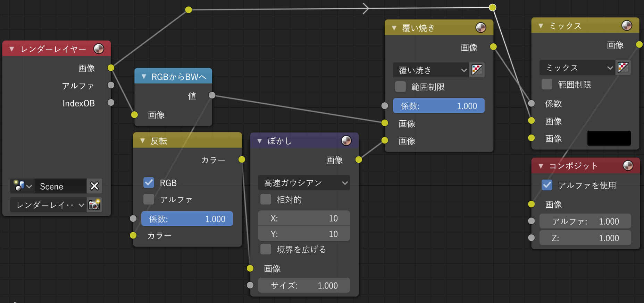Click 画像 input socket on ぼかし node
This screenshot has height=303, width=644.
[250, 268]
